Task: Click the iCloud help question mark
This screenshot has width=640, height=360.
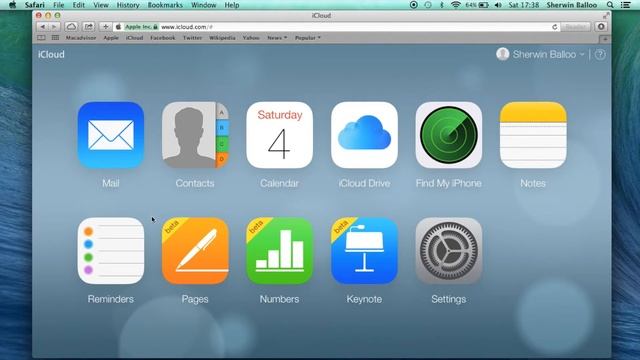Action: [600, 54]
